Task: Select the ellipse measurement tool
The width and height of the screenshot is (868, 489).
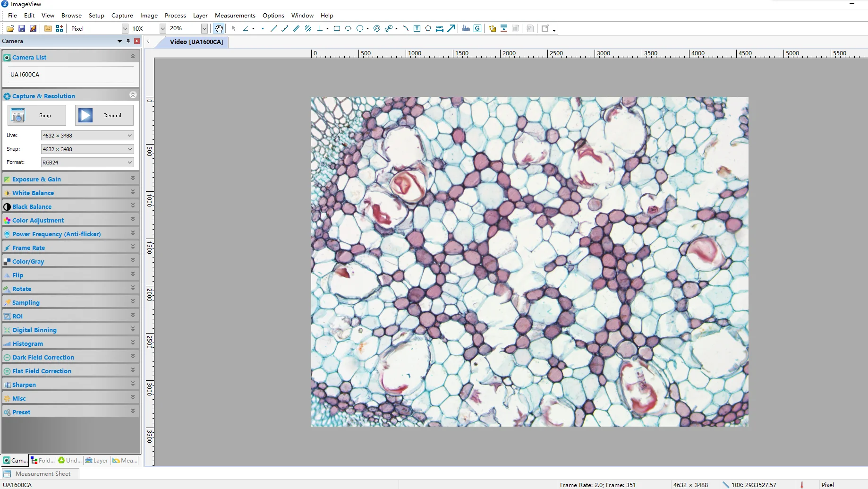Action: (348, 28)
